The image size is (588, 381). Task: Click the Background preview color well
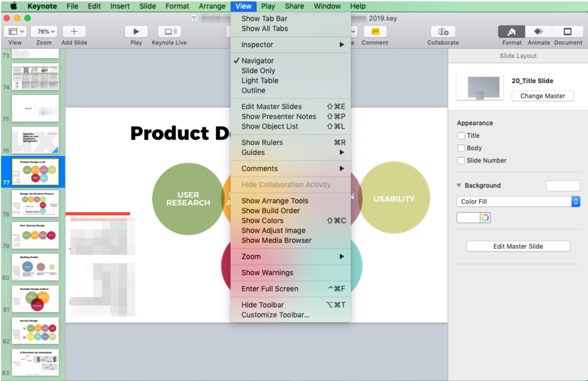(x=563, y=186)
